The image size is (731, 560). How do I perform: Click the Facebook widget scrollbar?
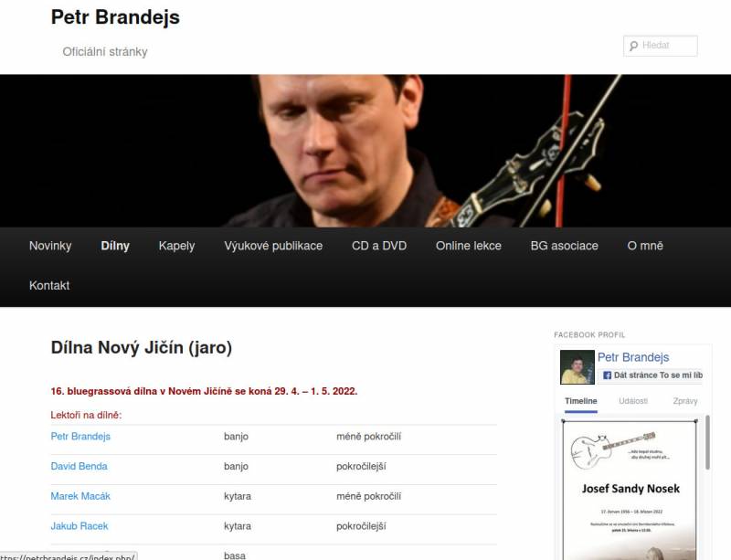point(707,443)
